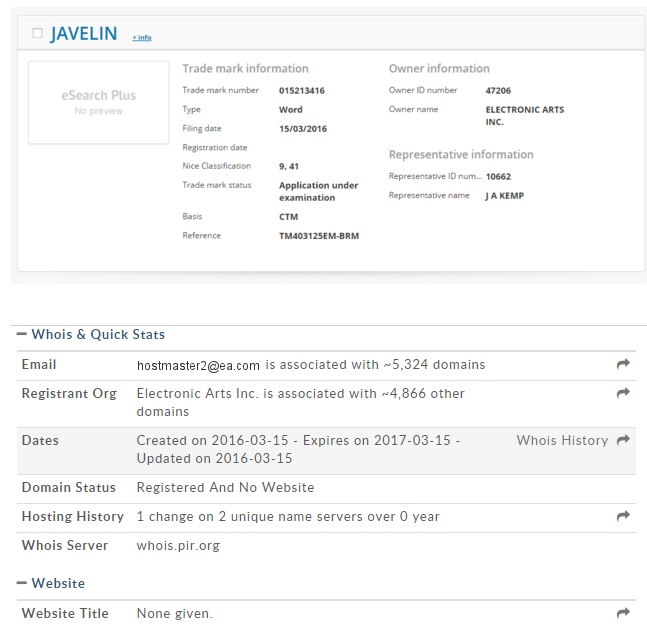The height and width of the screenshot is (639, 647).
Task: Click the arrow icon in Hosting History row
Action: click(623, 515)
